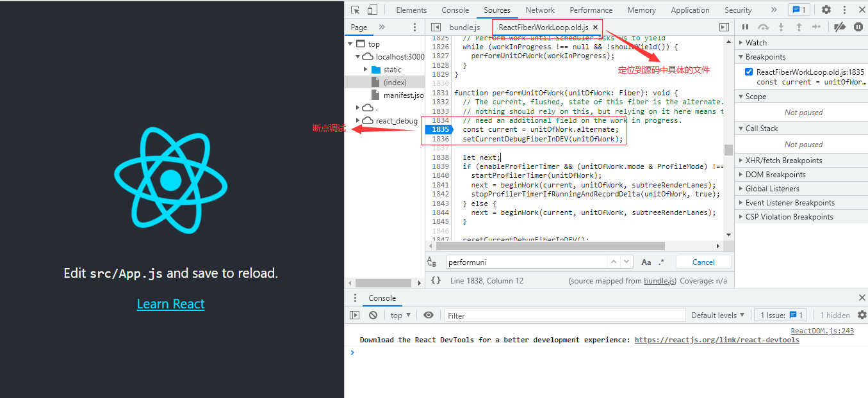Open the Learn React link
The height and width of the screenshot is (398, 868).
171,304
